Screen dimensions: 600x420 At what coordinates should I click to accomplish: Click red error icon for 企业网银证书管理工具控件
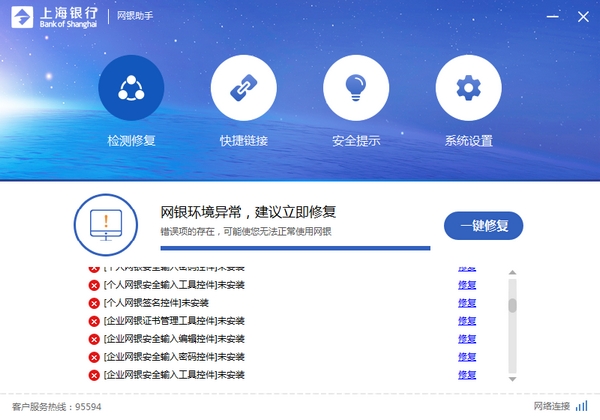[x=94, y=321]
